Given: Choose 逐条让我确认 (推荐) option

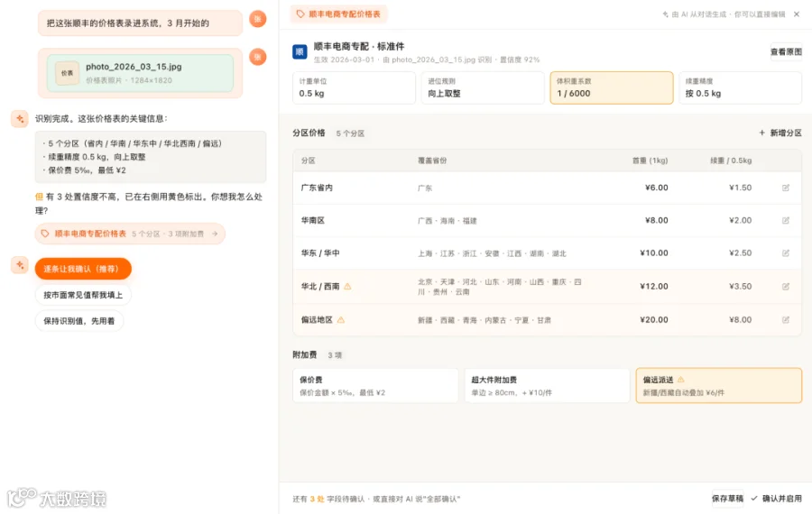Looking at the screenshot, I should 83,269.
